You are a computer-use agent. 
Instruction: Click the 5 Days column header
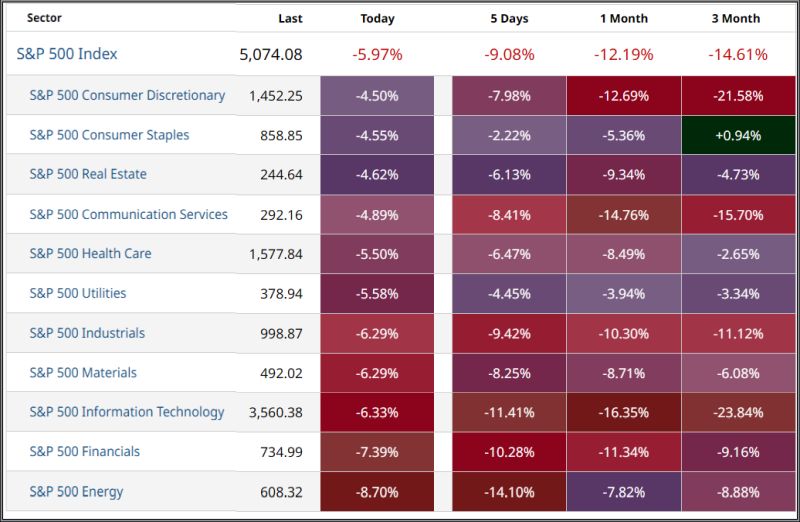pyautogui.click(x=509, y=18)
